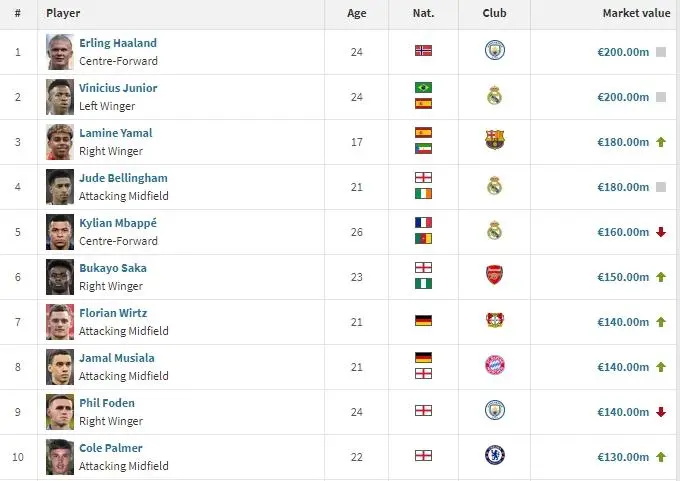
Task: Click the red down arrow beside Mbappé's value
Action: (660, 232)
